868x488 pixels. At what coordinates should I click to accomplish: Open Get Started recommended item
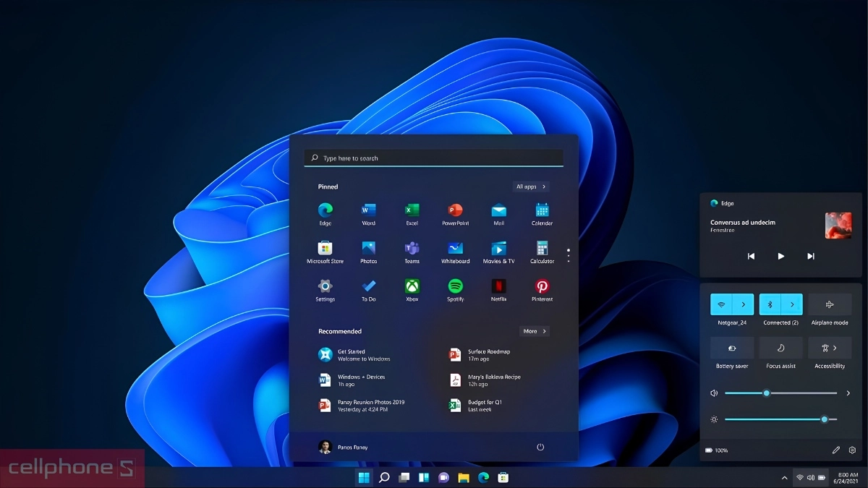tap(354, 355)
